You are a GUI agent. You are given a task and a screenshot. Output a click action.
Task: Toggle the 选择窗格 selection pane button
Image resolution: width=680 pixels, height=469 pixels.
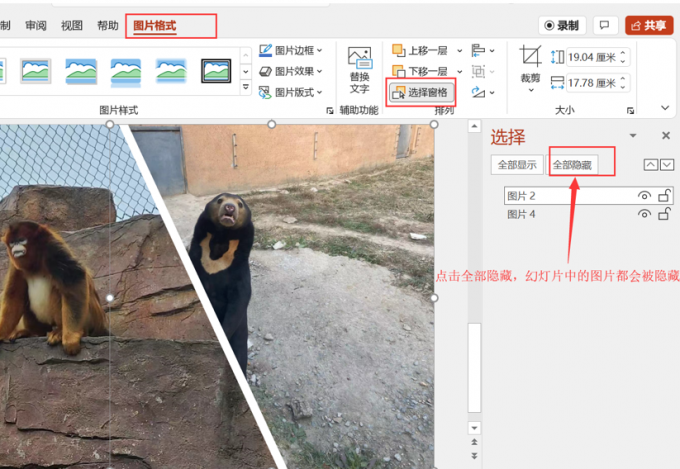tap(421, 92)
